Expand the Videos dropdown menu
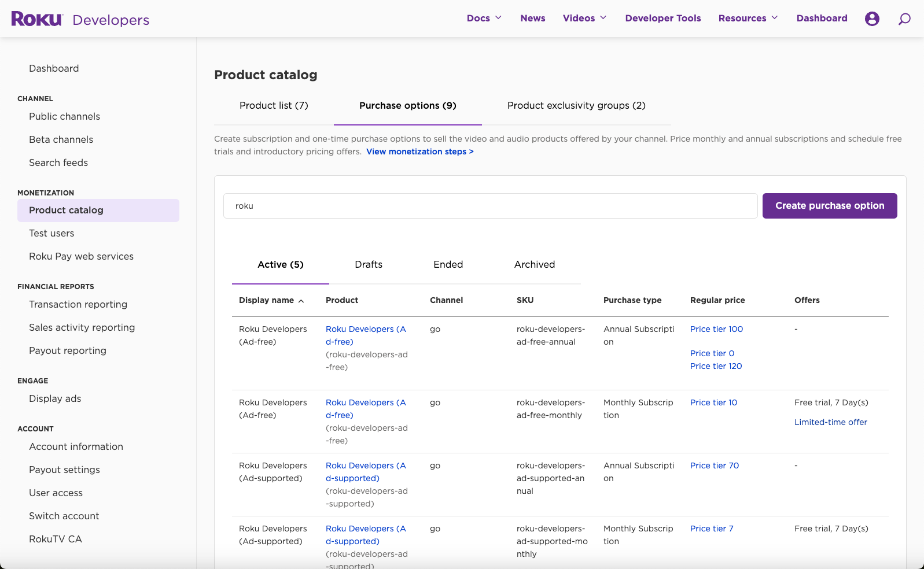The width and height of the screenshot is (924, 569). (x=584, y=19)
